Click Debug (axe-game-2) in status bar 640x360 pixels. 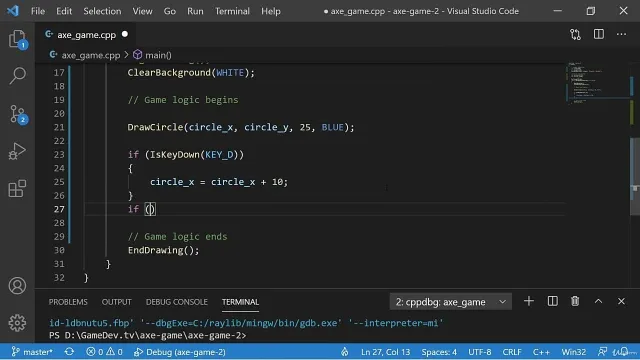180,352
